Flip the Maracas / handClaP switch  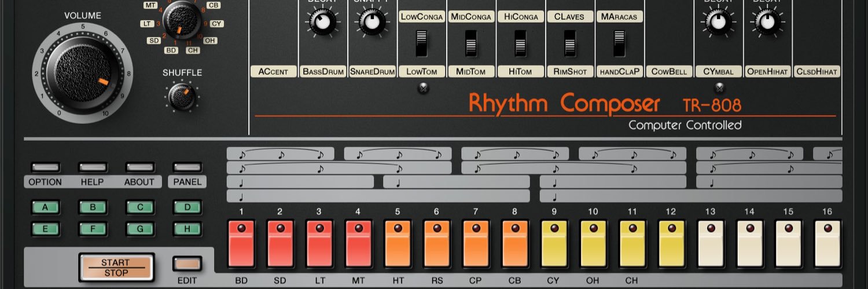(620, 43)
